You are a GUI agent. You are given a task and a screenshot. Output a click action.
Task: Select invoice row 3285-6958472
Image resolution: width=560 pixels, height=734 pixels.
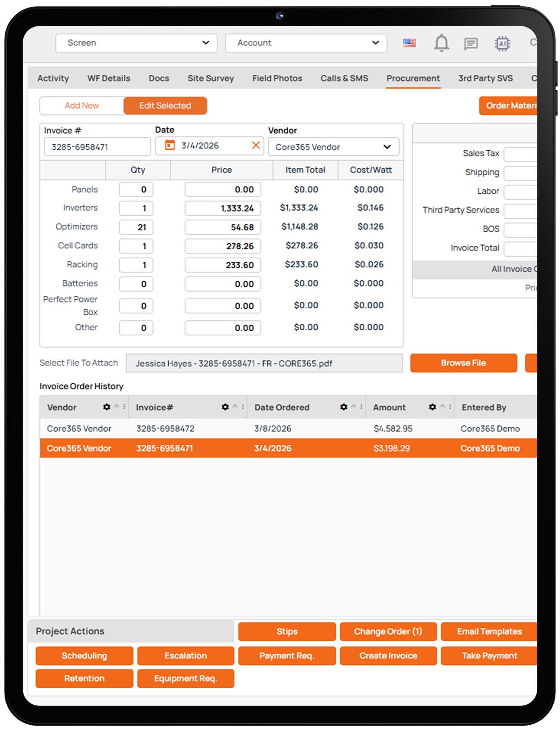[288, 428]
